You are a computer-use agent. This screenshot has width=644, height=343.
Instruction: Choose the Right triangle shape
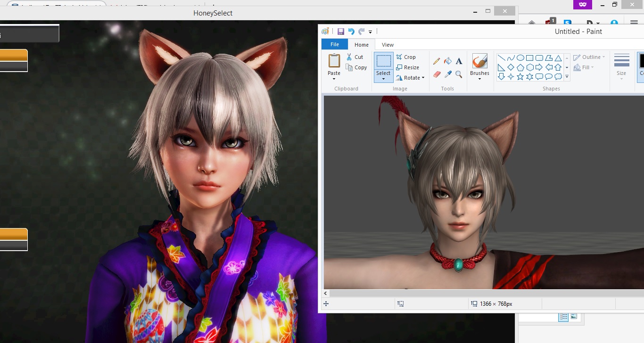pos(502,67)
